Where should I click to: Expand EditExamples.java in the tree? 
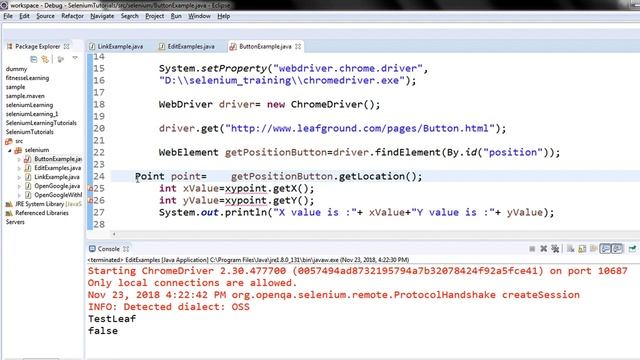pos(19,168)
